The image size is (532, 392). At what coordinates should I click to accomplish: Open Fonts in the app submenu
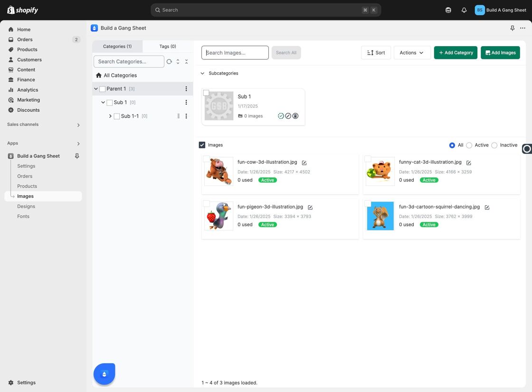23,217
